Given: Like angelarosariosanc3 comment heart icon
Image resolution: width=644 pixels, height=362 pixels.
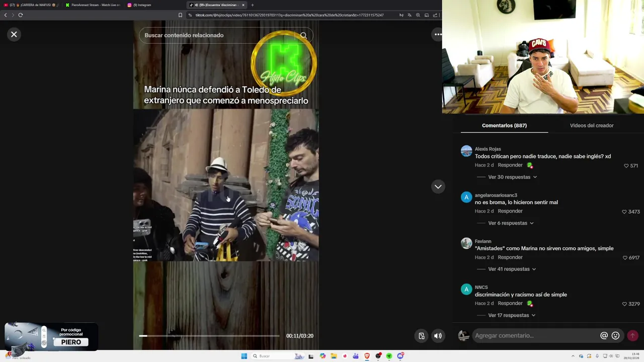Looking at the screenshot, I should pyautogui.click(x=624, y=212).
